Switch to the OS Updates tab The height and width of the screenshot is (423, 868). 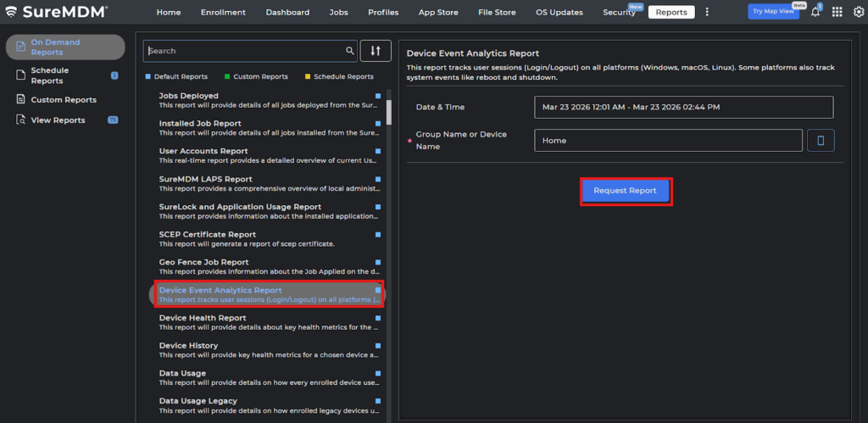pos(559,13)
